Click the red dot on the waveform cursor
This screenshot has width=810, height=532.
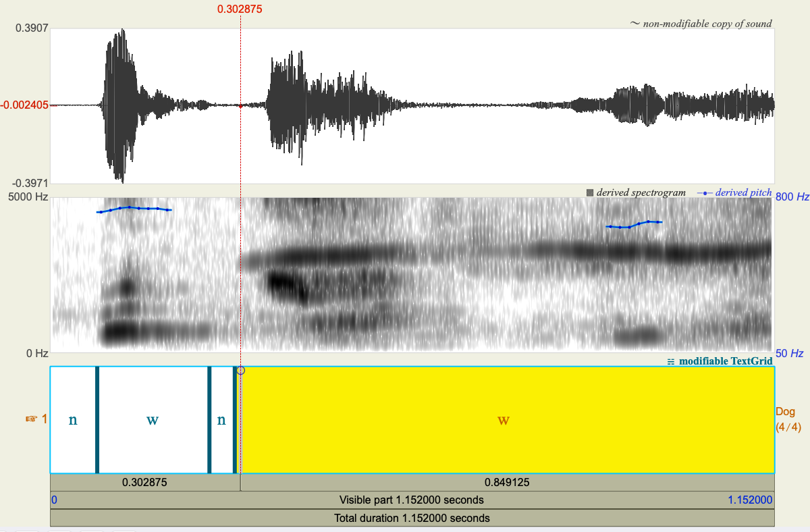click(x=241, y=105)
